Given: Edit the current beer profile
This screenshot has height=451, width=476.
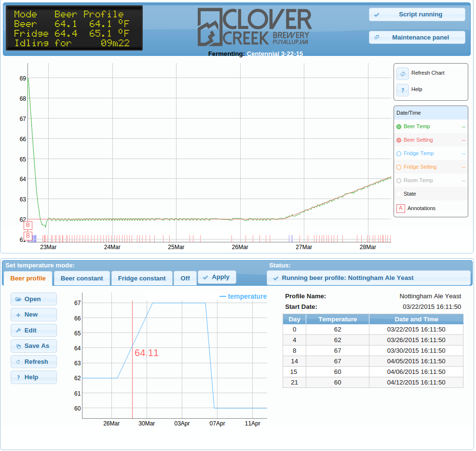Looking at the screenshot, I should (34, 330).
